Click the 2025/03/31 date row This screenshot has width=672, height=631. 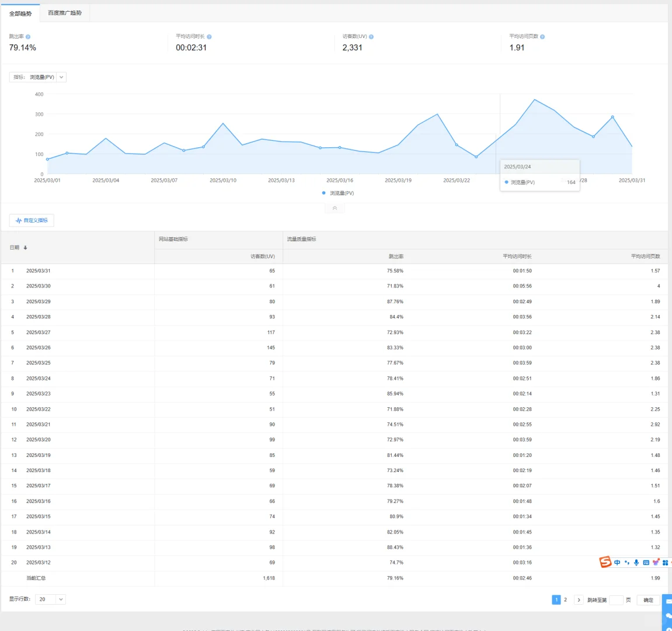[335, 271]
